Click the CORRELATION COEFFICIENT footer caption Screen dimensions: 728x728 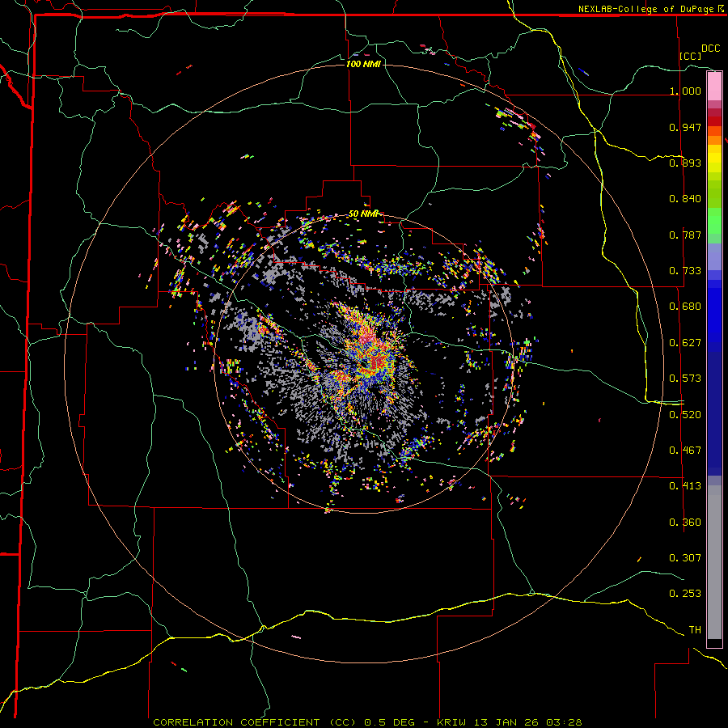[367, 722]
